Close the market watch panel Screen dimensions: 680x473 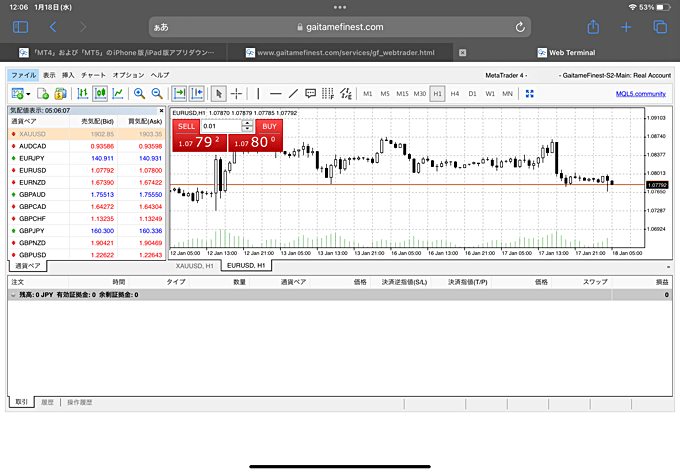pos(161,111)
